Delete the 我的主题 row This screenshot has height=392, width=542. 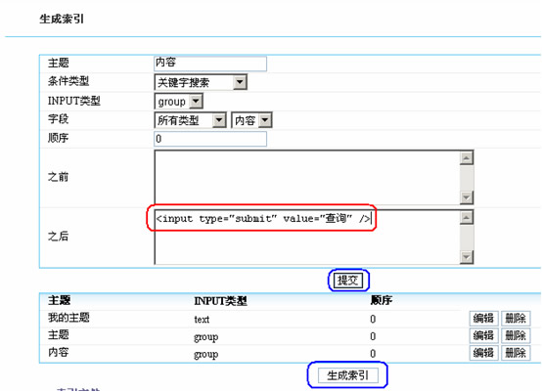tap(516, 318)
